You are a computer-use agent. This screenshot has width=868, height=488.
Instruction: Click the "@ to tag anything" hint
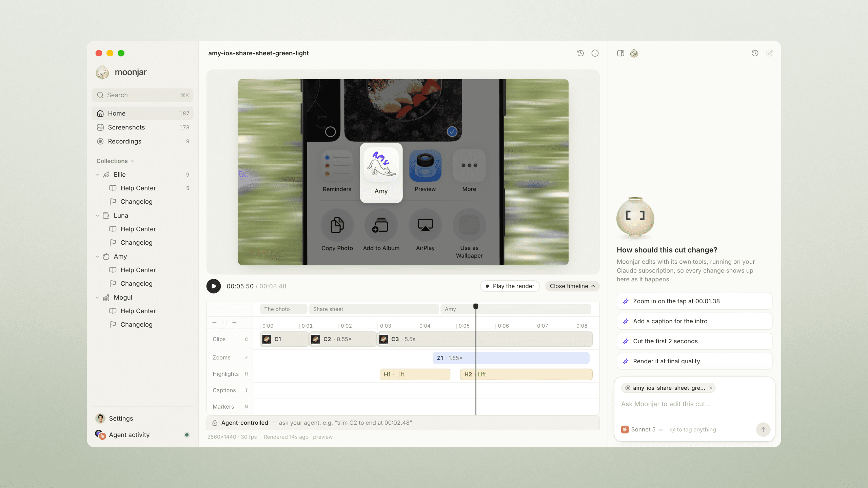coord(693,429)
